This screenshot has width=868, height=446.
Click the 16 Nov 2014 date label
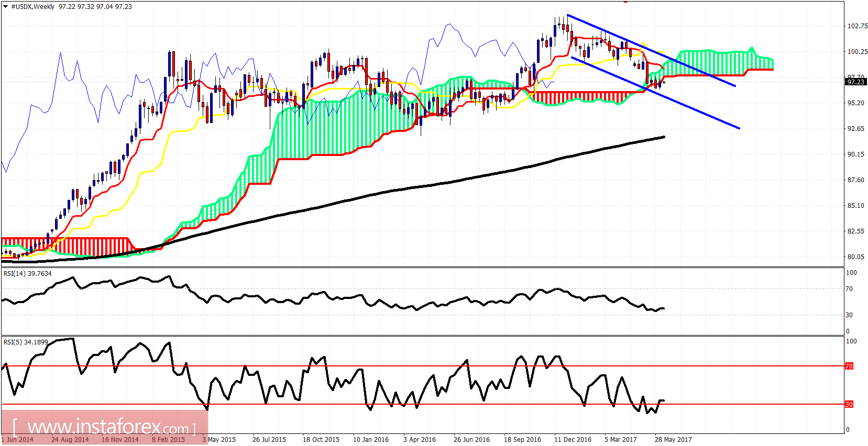(x=120, y=440)
